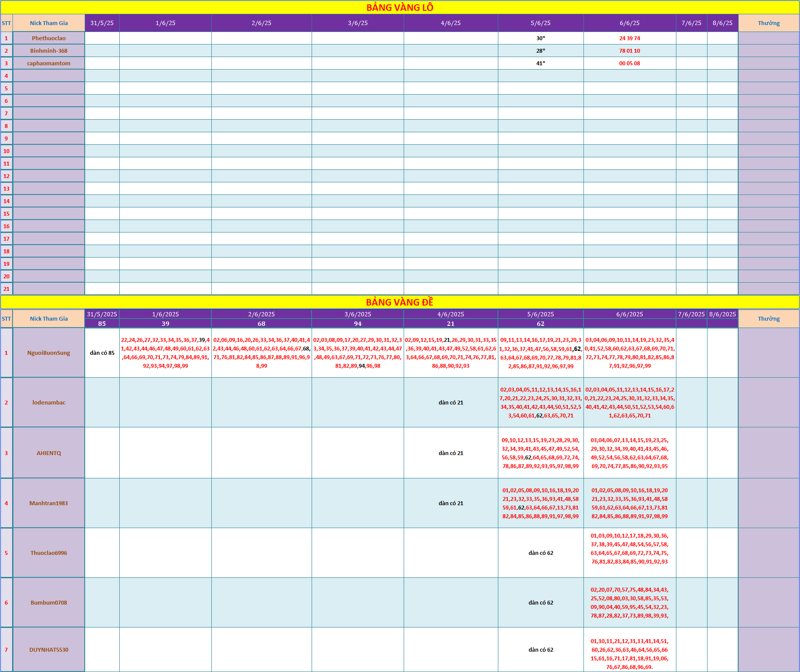Click the cell showing 24 39 74
This screenshot has width=800, height=672.
click(630, 38)
